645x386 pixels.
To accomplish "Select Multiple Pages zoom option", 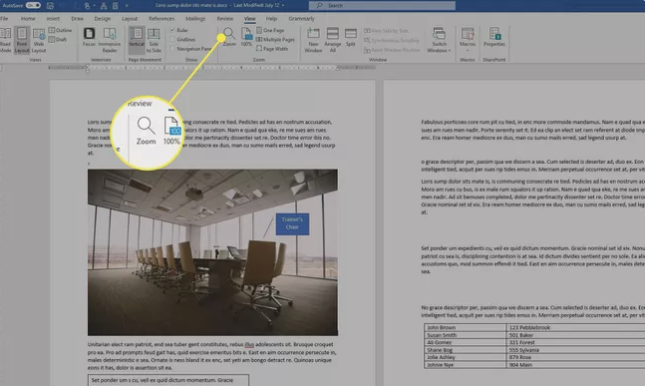I will point(275,40).
